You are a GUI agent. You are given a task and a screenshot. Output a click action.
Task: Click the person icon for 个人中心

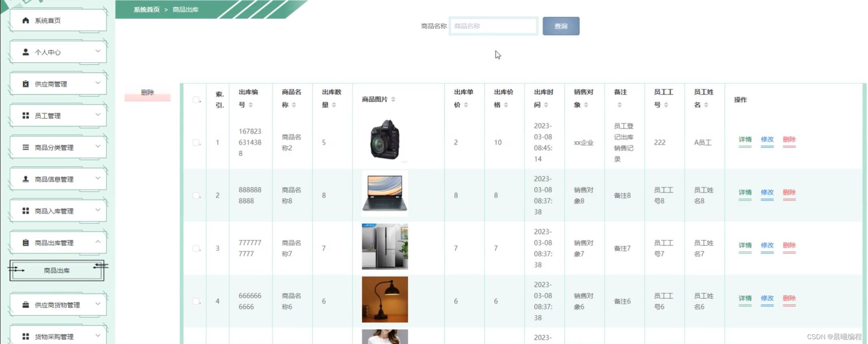tap(26, 52)
